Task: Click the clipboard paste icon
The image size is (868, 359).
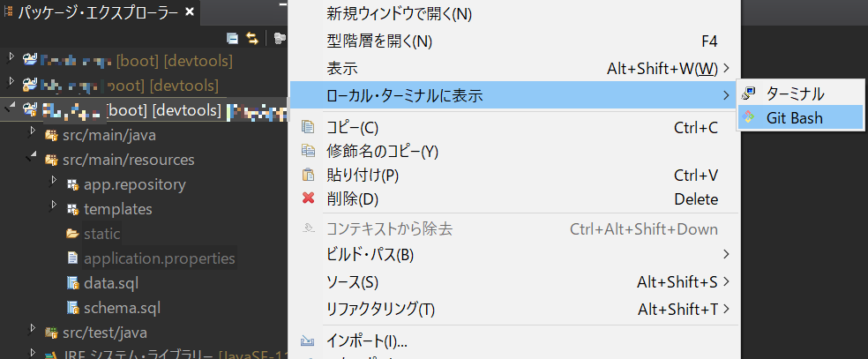Action: [308, 175]
